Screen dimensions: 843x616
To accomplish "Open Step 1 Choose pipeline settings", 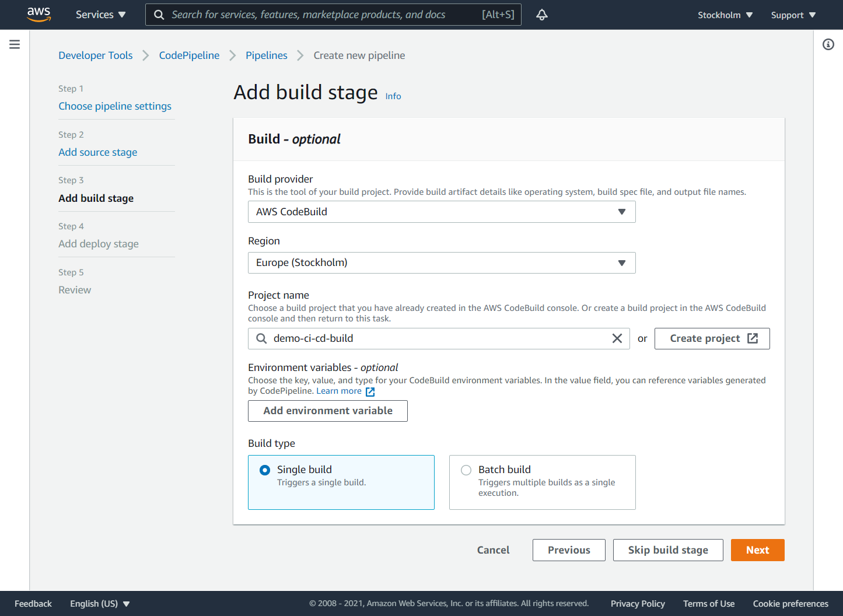I will tap(115, 106).
